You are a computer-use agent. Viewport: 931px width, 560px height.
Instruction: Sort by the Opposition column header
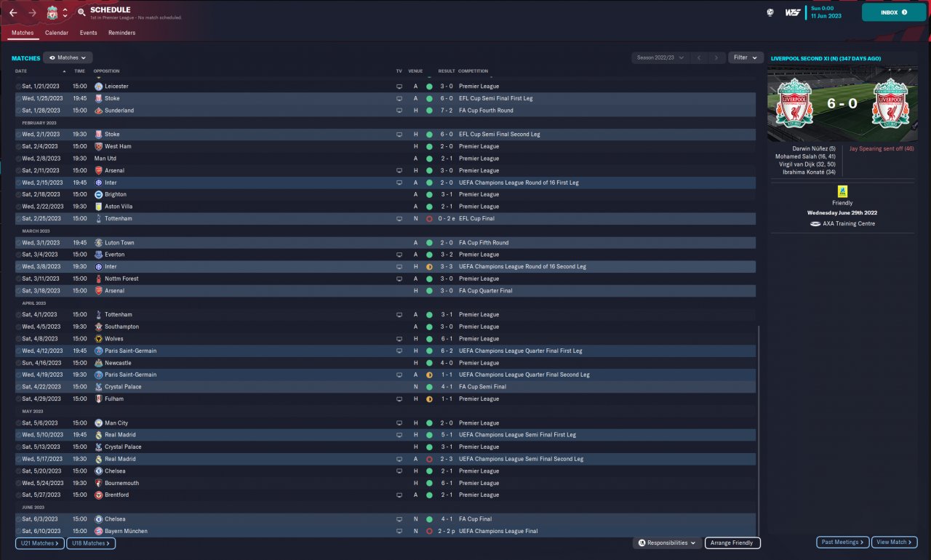pos(106,71)
